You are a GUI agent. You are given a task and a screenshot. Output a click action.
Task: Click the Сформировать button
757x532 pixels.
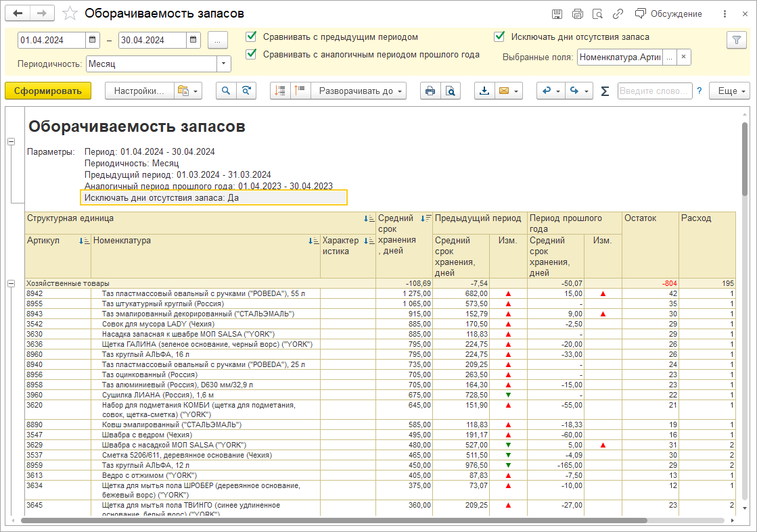[x=47, y=91]
